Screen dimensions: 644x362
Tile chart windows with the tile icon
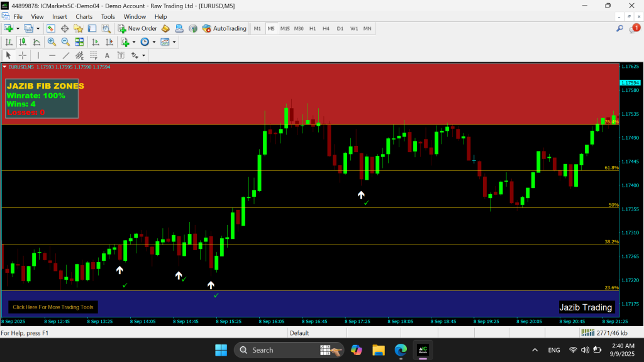point(79,42)
